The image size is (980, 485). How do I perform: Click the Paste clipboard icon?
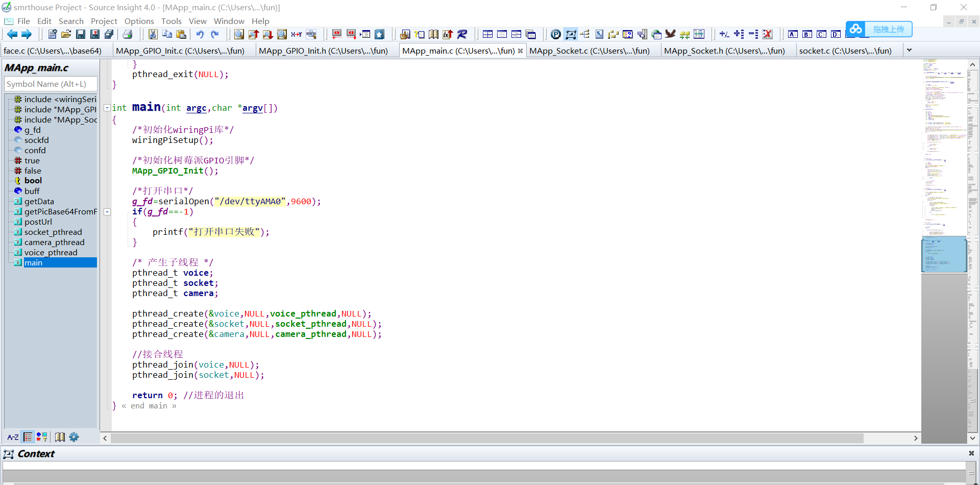pos(181,34)
